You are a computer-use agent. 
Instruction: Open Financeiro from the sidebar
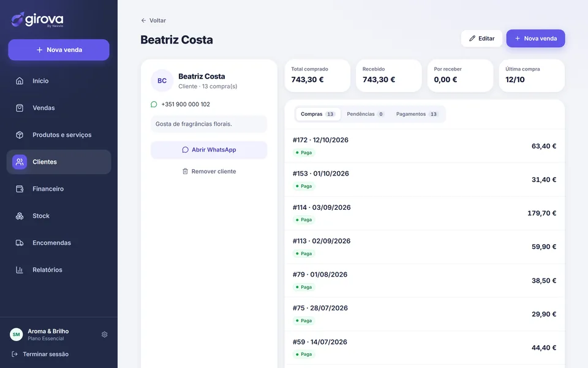(59, 189)
